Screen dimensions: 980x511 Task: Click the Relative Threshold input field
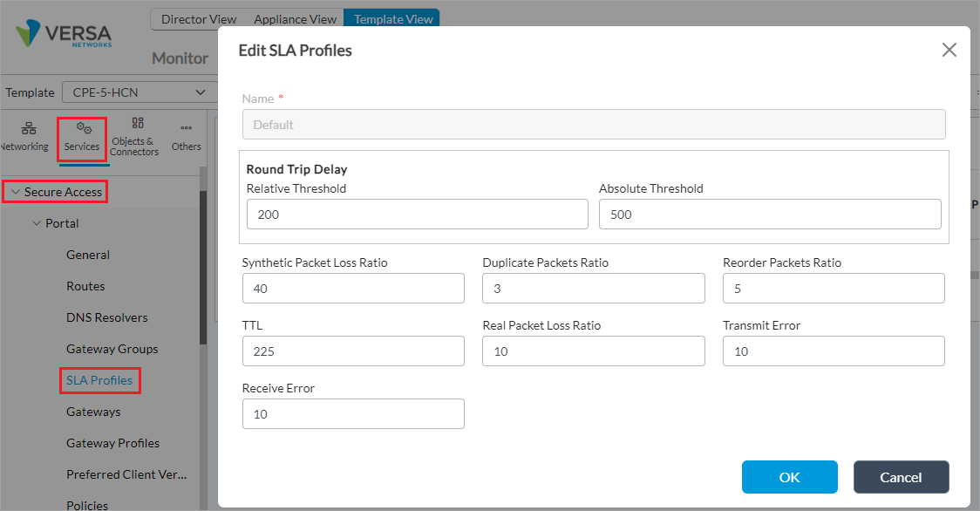[417, 215]
